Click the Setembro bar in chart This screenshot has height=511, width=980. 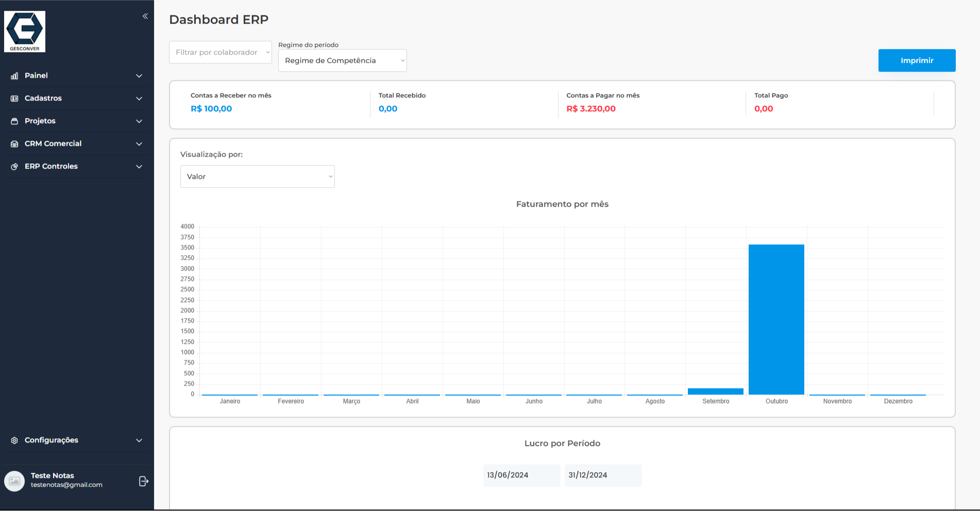716,391
